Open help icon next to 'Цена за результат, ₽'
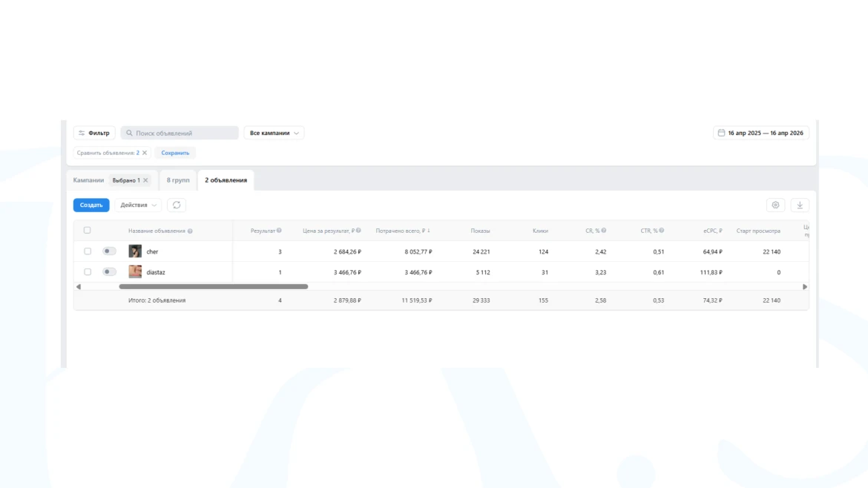The width and height of the screenshot is (868, 488). [x=359, y=231]
